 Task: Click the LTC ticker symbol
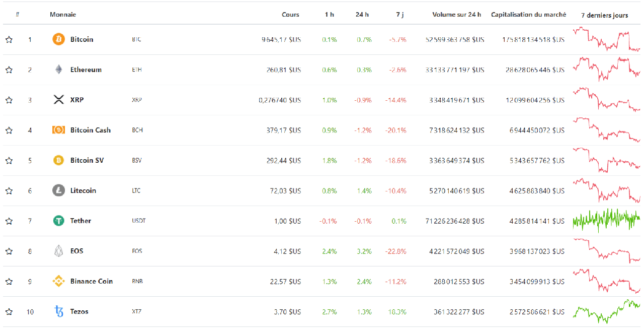[136, 190]
